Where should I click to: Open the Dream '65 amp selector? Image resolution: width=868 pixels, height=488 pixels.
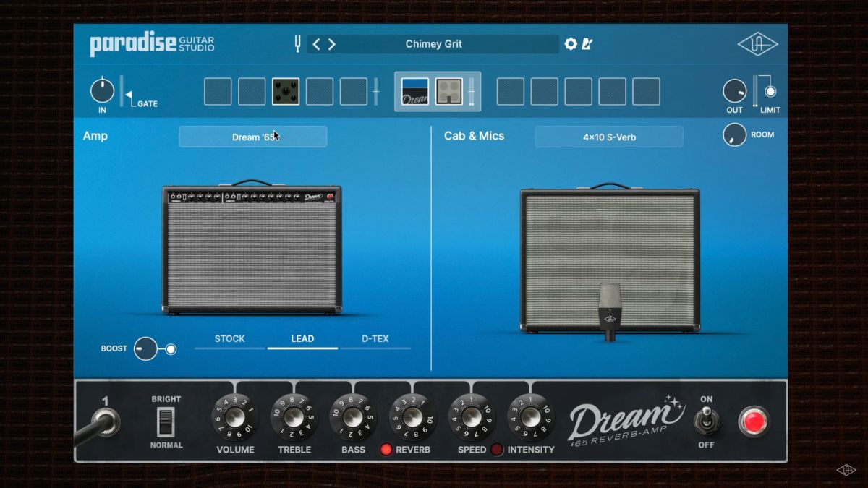[x=252, y=137]
